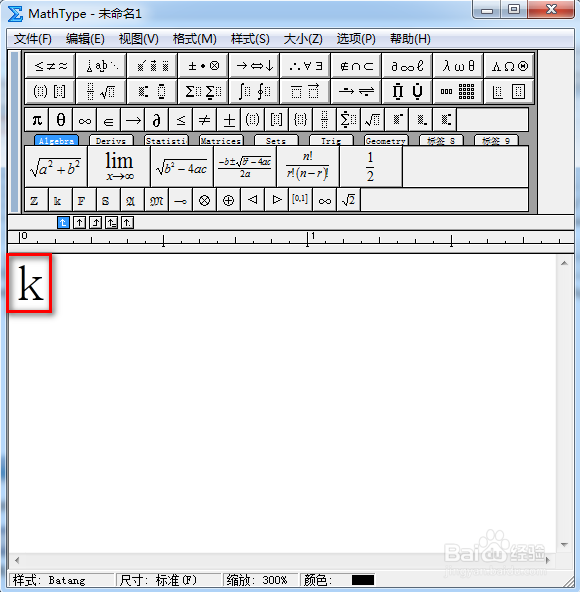The width and height of the screenshot is (580, 592).
Task: Insert the right arrow symbol
Action: click(x=133, y=120)
